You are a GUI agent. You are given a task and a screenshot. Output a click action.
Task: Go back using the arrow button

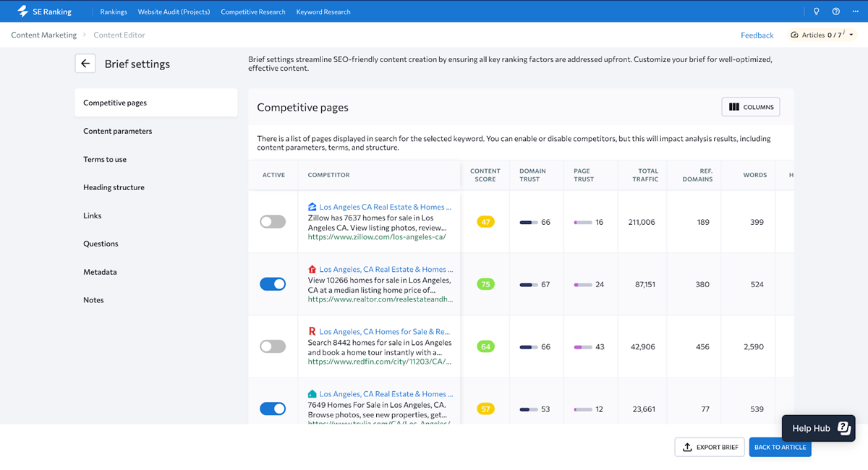click(x=85, y=64)
